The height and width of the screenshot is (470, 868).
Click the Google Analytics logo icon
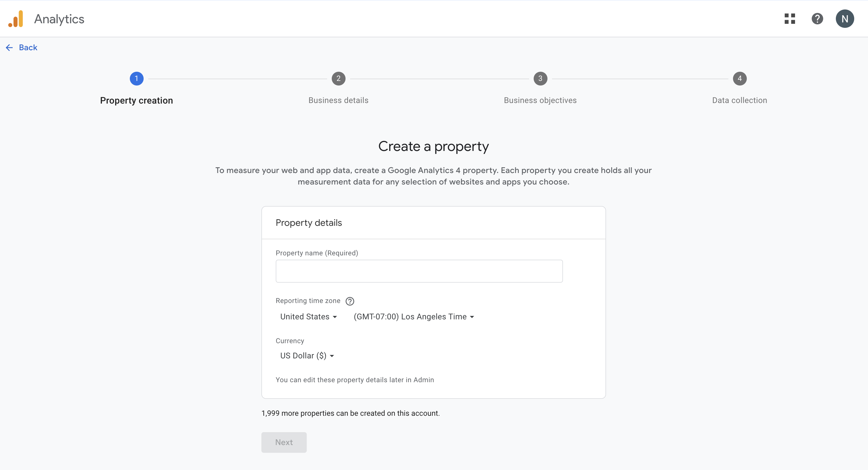click(16, 19)
